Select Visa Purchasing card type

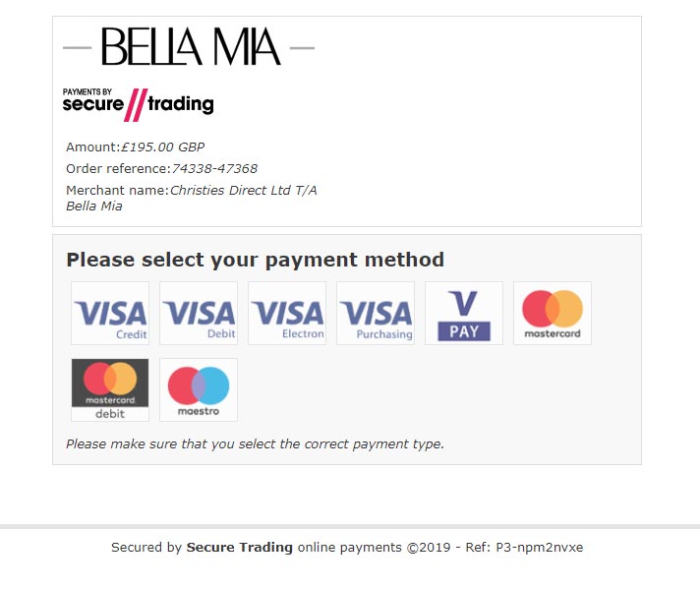pos(376,313)
